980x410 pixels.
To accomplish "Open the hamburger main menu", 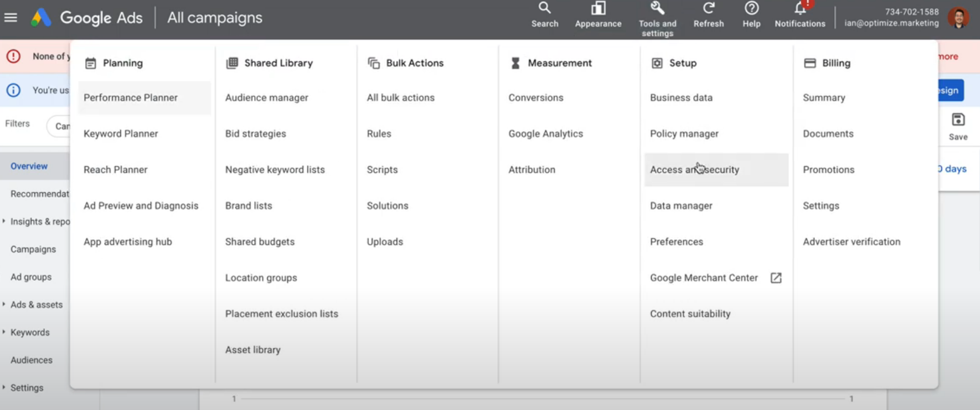I will pos(11,18).
